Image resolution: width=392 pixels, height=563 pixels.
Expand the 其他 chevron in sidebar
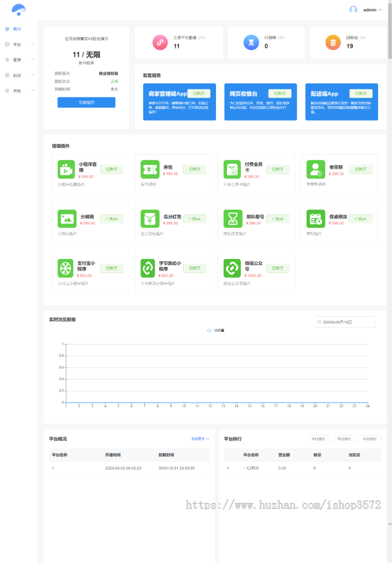pyautogui.click(x=33, y=91)
